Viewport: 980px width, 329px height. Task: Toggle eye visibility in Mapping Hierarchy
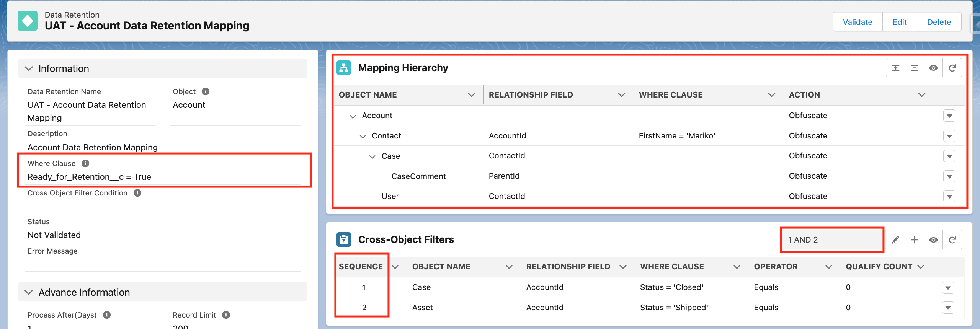[933, 68]
